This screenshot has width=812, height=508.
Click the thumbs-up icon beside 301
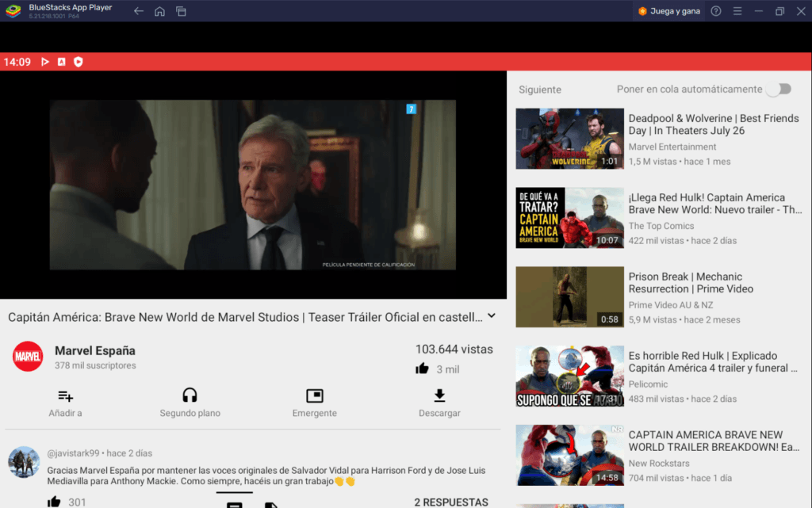(54, 502)
